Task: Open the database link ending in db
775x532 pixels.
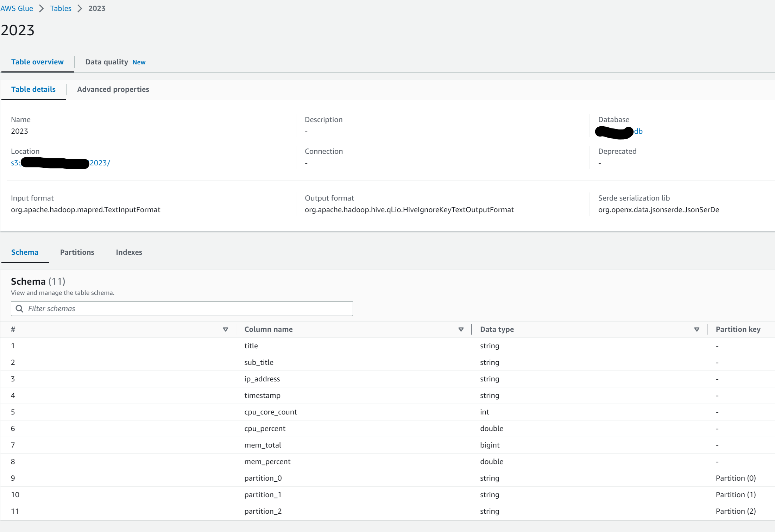Action: (x=638, y=131)
